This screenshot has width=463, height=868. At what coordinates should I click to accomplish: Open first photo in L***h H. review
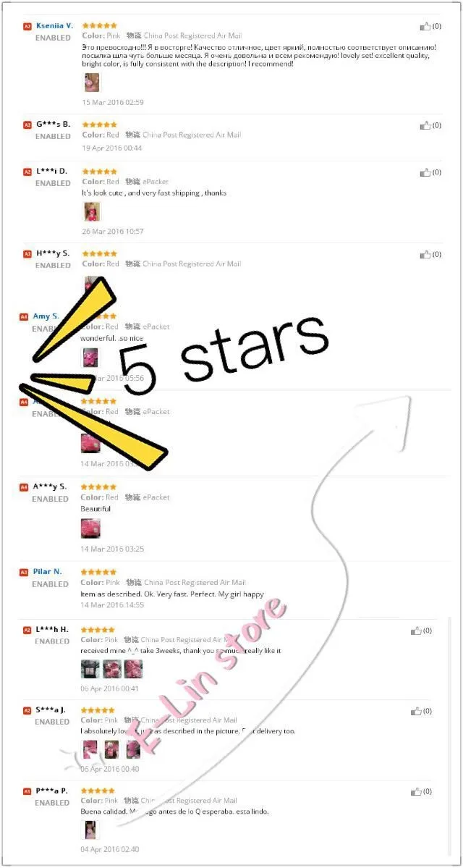coord(90,669)
